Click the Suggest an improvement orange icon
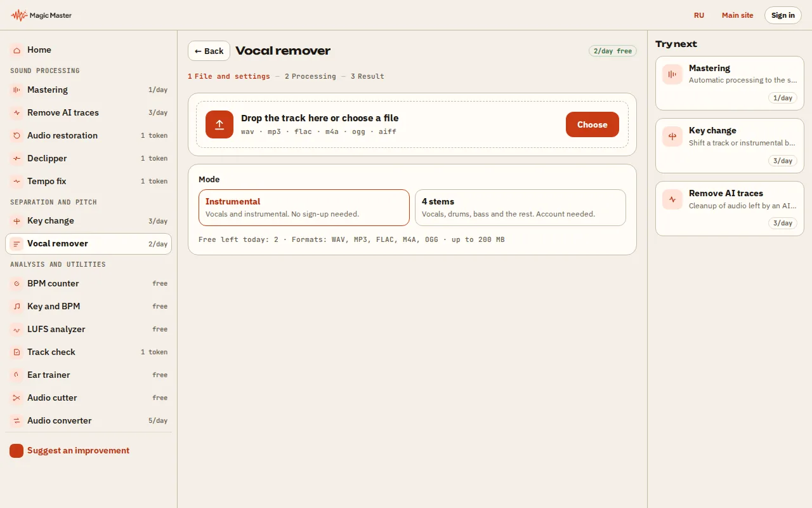 click(16, 451)
